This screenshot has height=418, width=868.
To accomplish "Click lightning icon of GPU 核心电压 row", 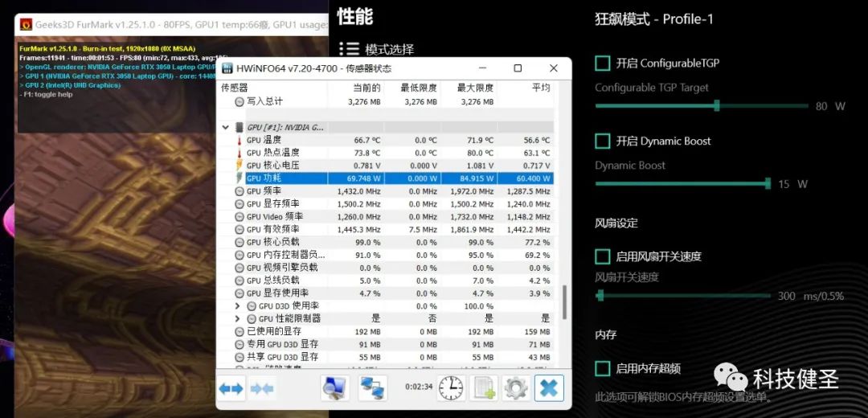I will 240,166.
